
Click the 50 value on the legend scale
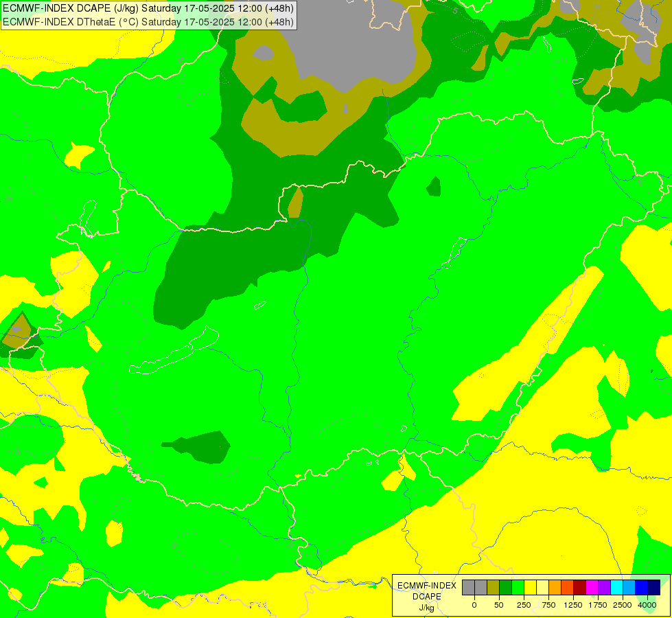pyautogui.click(x=499, y=605)
